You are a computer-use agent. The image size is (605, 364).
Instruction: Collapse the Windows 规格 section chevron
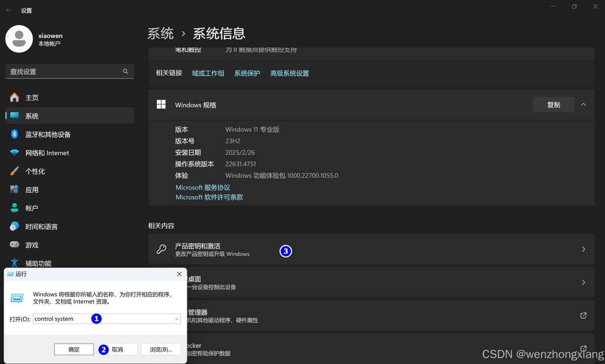[x=583, y=105]
